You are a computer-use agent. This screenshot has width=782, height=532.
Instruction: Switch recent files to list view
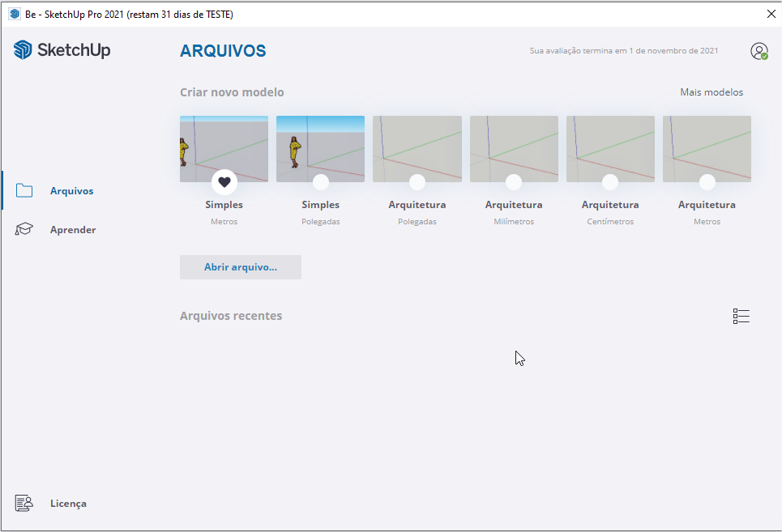pos(741,316)
